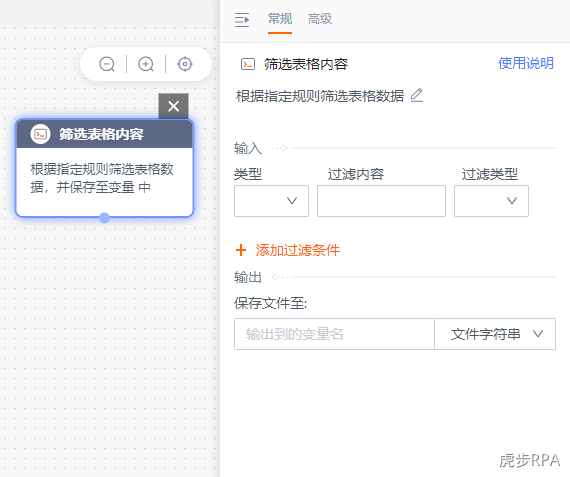Click the terminal icon in node header
Image resolution: width=570 pixels, height=477 pixels.
coord(40,134)
